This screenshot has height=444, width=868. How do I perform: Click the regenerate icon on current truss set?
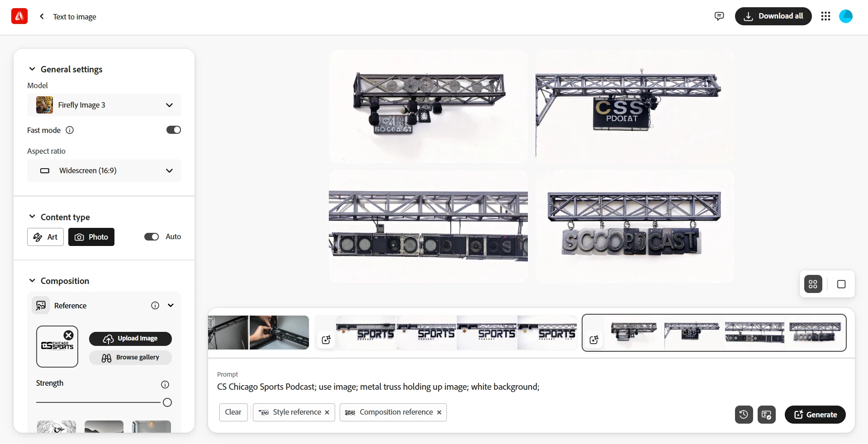coord(594,340)
